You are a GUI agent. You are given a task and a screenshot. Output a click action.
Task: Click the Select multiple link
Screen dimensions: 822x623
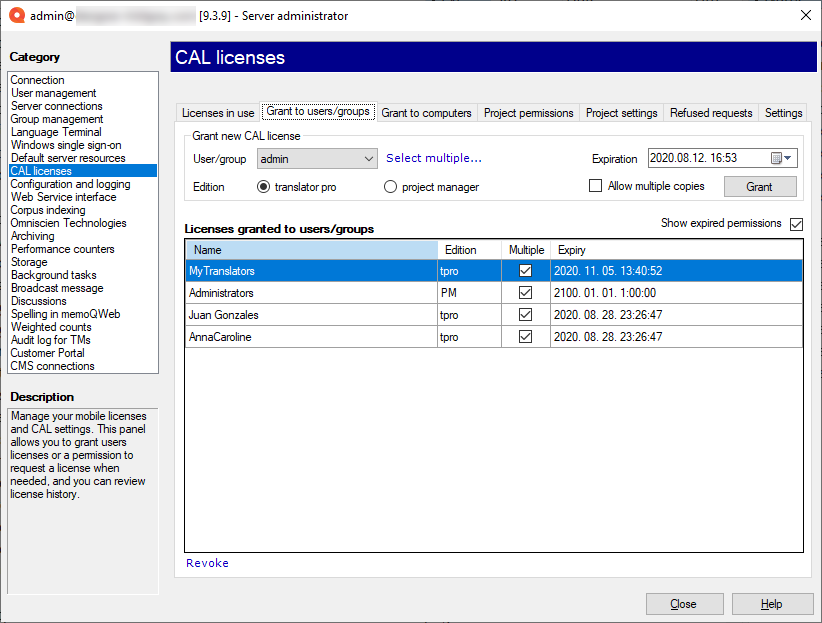(x=434, y=158)
